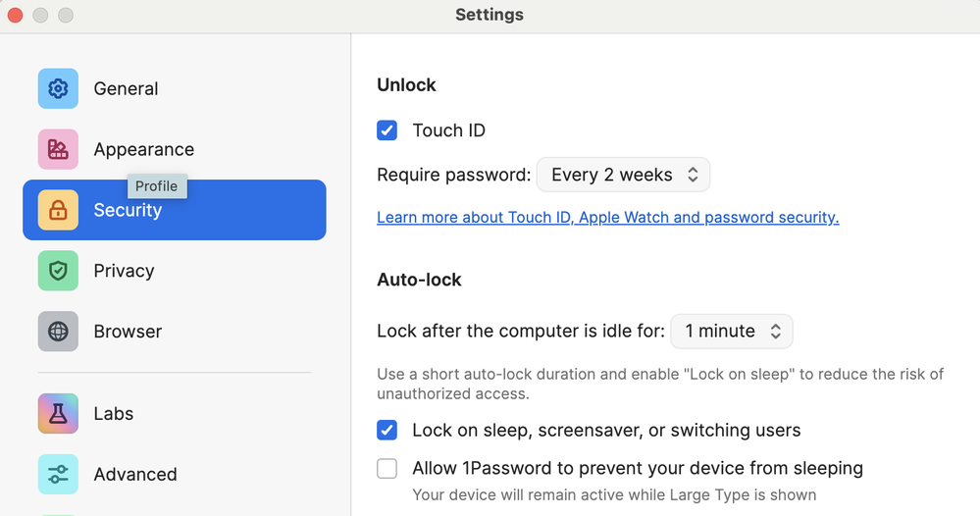This screenshot has height=516, width=980.
Task: Switch to the Appearance settings section
Action: tap(143, 149)
